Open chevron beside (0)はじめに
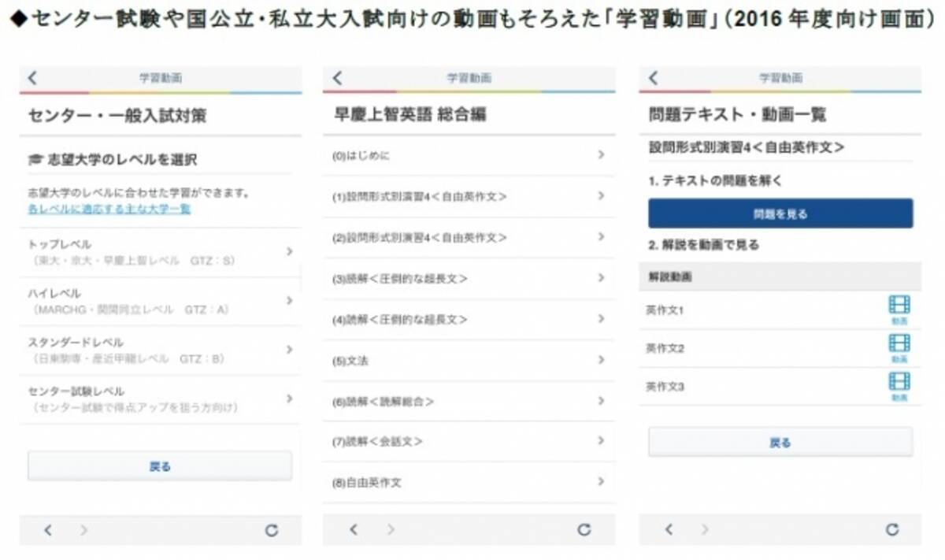Image resolution: width=945 pixels, height=560 pixels. click(x=601, y=155)
